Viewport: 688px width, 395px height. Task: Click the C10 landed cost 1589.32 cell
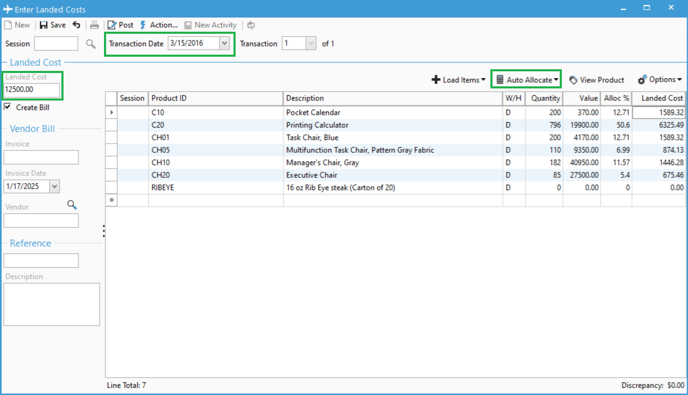[659, 112]
